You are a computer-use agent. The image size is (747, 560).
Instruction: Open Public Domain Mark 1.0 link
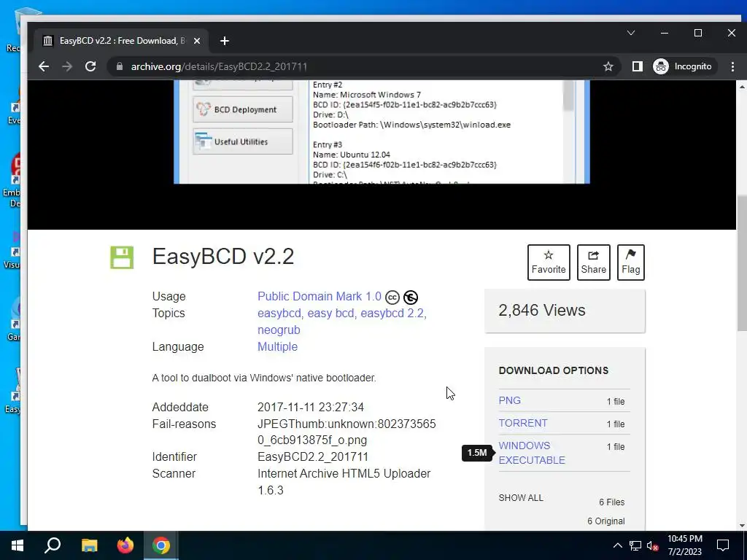320,296
